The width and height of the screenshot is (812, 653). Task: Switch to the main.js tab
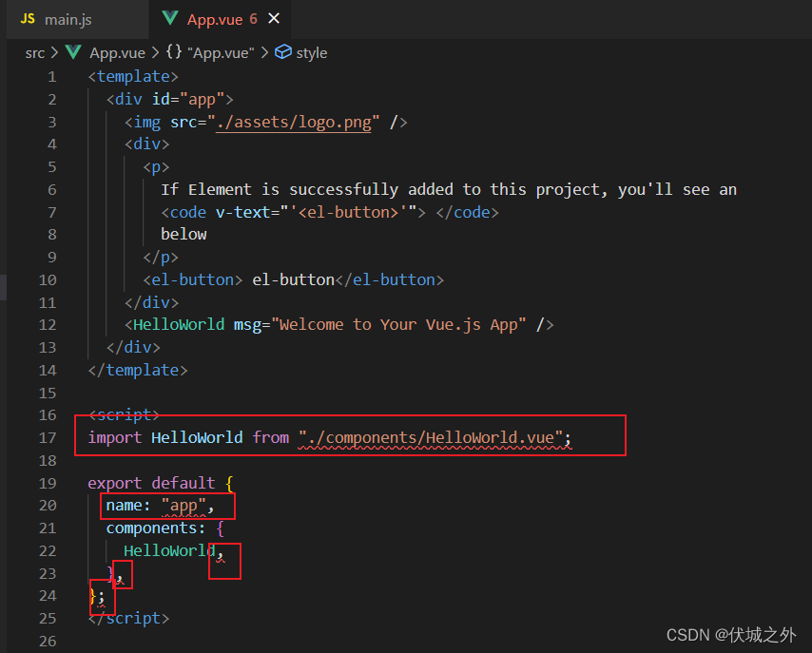click(x=78, y=19)
